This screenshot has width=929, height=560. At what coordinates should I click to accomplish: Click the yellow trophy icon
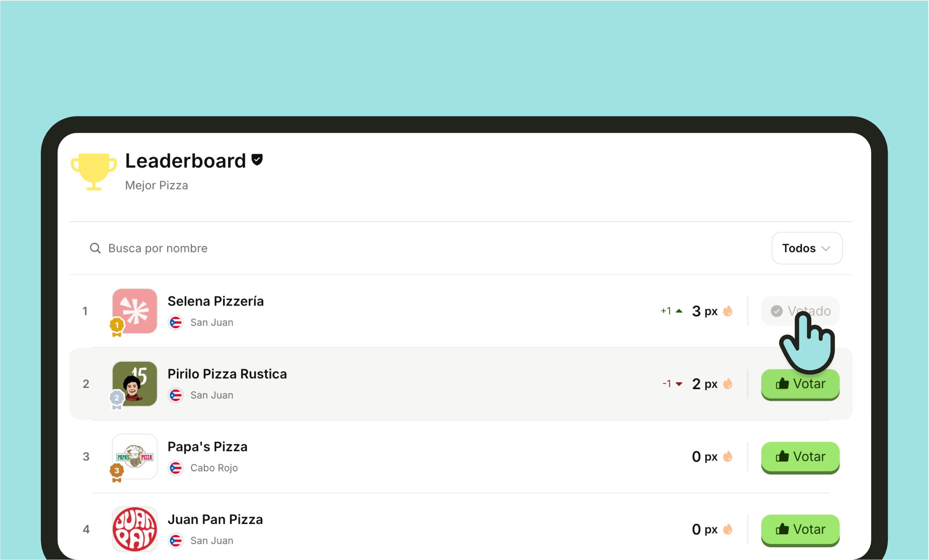coord(93,172)
